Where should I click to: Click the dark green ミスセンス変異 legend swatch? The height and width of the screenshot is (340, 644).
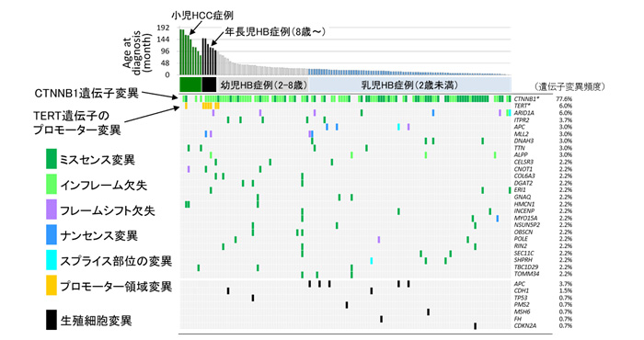tap(51, 159)
